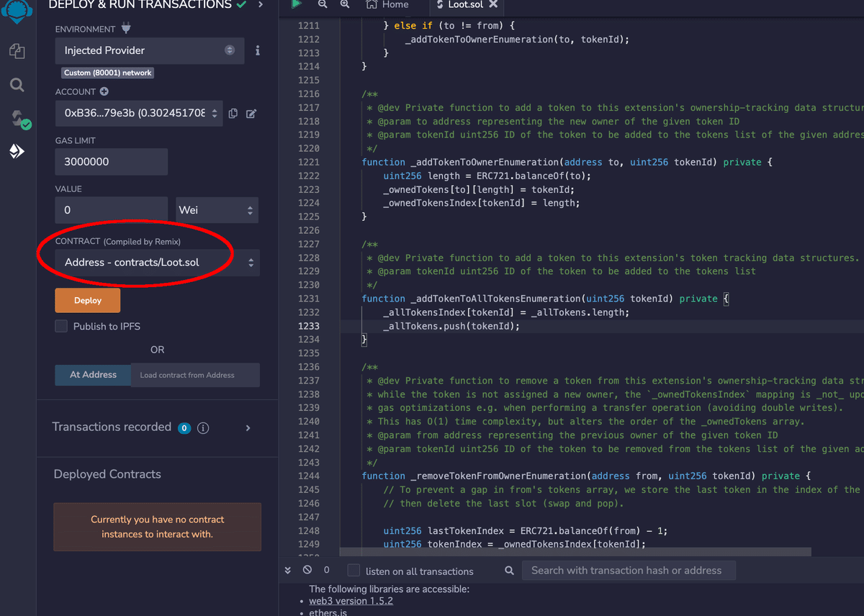Click the info icon beside Transactions recorded

(x=203, y=427)
